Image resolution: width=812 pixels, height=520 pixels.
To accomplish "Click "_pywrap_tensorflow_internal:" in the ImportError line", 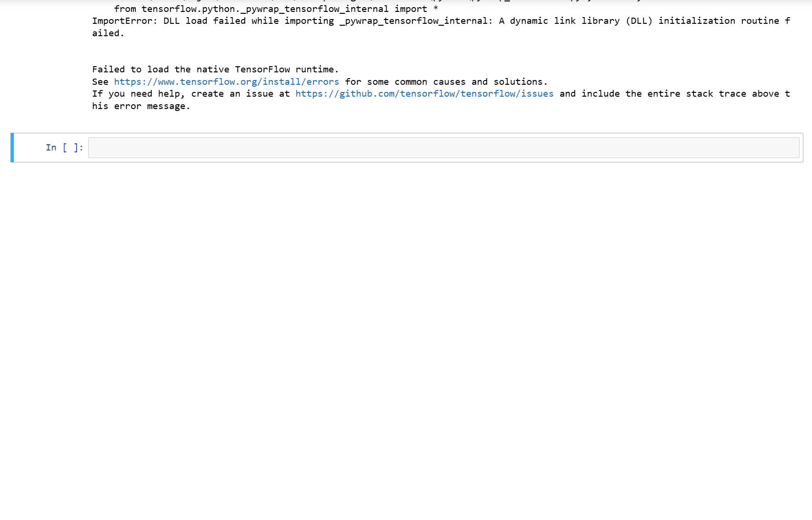I will coord(415,21).
